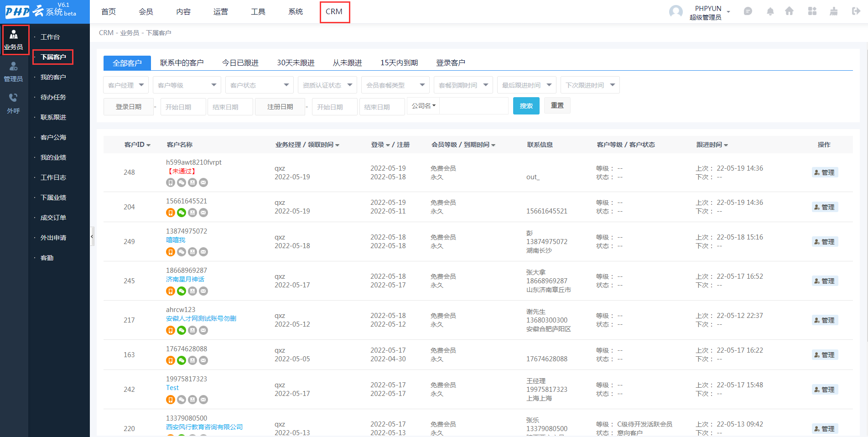Go to 工作日志 in the sidebar
The width and height of the screenshot is (868, 437).
point(53,177)
